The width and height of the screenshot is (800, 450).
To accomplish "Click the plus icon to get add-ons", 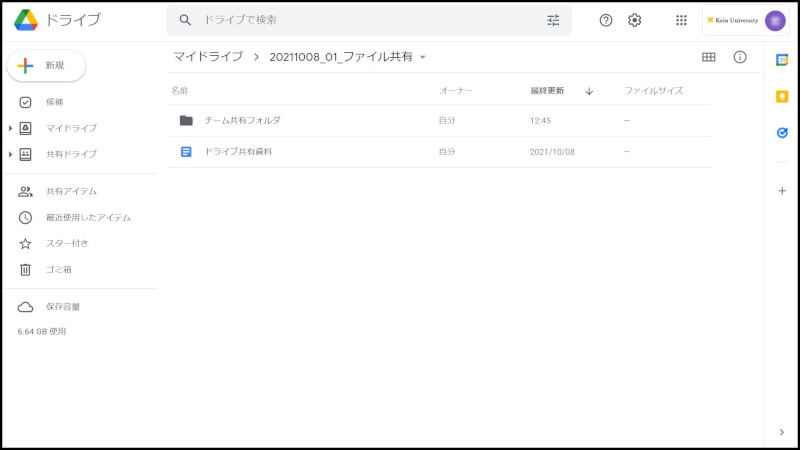I will tap(782, 190).
